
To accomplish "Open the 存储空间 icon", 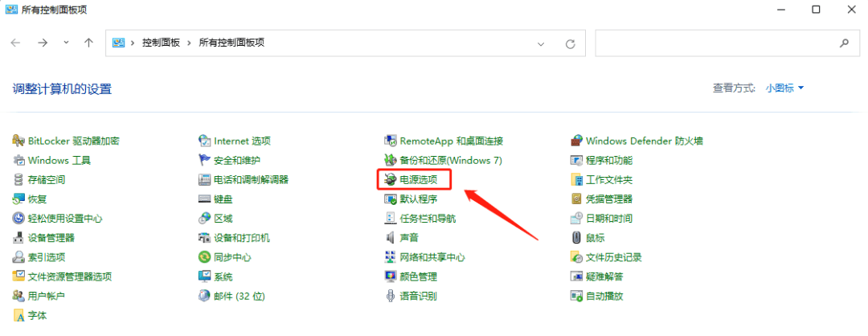I will pyautogui.click(x=18, y=179).
